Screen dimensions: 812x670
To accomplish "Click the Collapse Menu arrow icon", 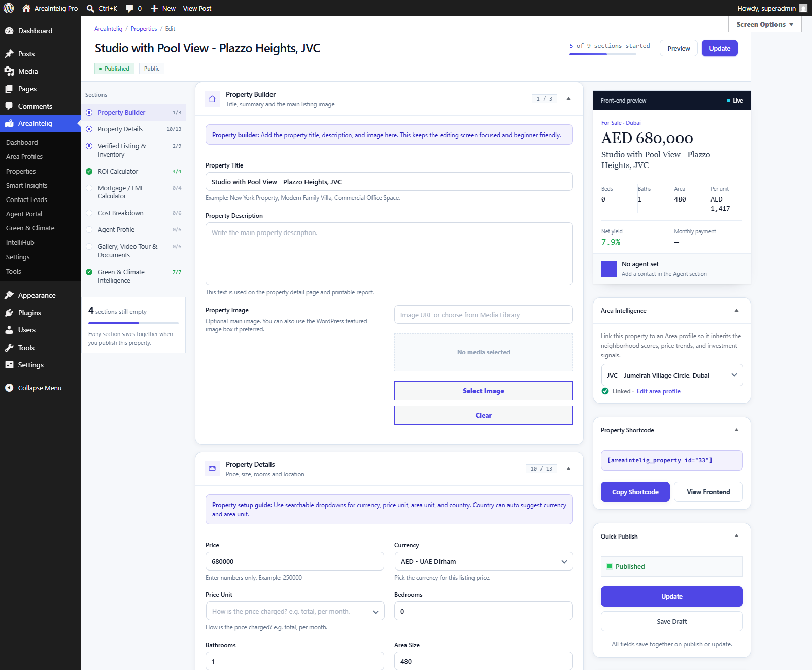I will 9,388.
